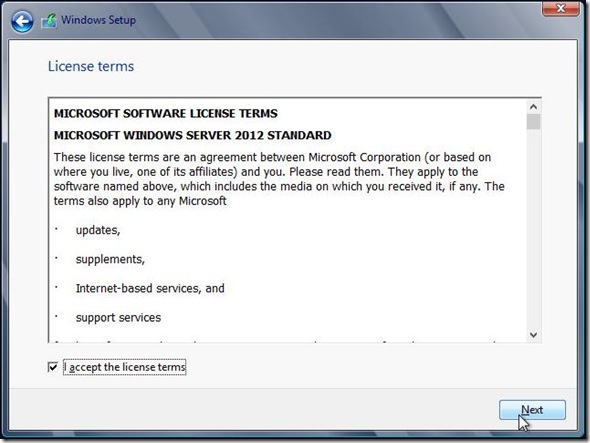590x443 pixels.
Task: Click the 'Windows Setup' title text
Action: pos(99,20)
